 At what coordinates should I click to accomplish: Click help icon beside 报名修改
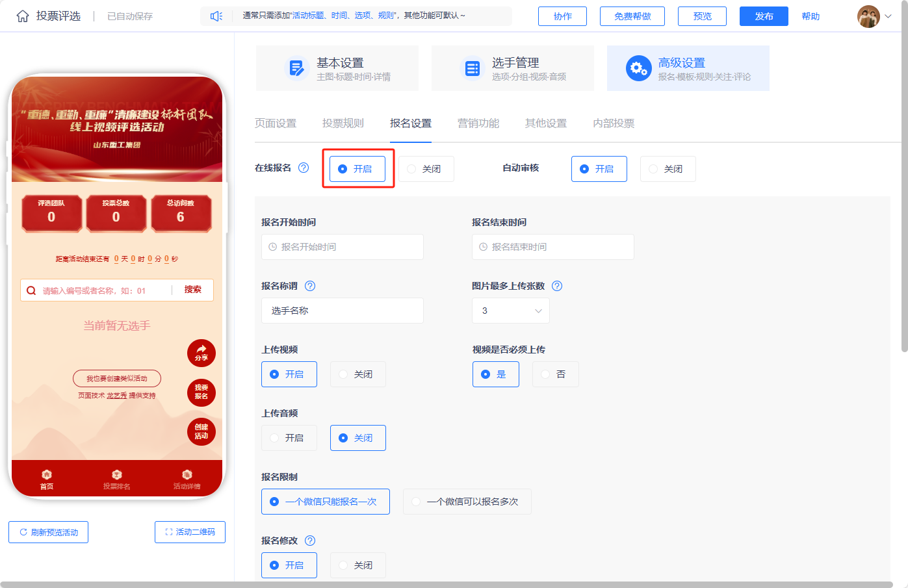pyautogui.click(x=310, y=541)
